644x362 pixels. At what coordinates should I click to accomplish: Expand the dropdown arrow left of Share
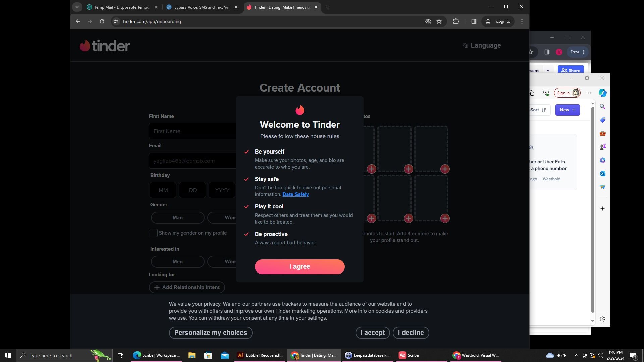pos(548,70)
